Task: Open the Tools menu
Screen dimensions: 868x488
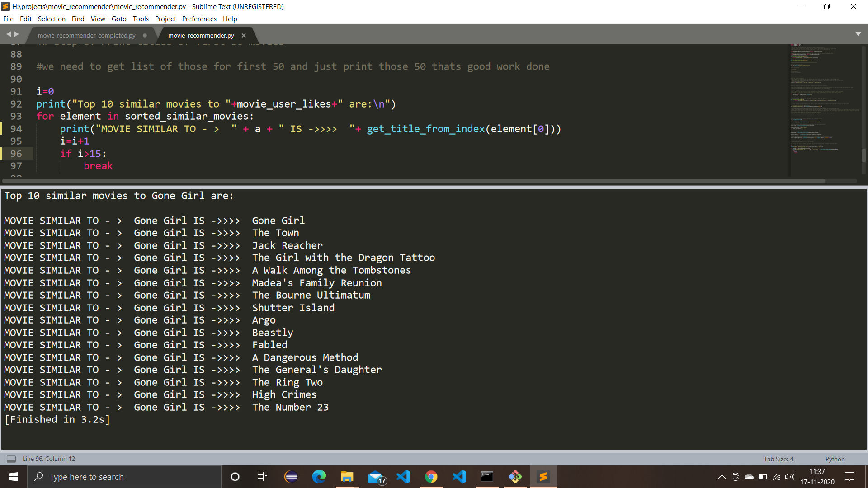Action: pos(140,19)
